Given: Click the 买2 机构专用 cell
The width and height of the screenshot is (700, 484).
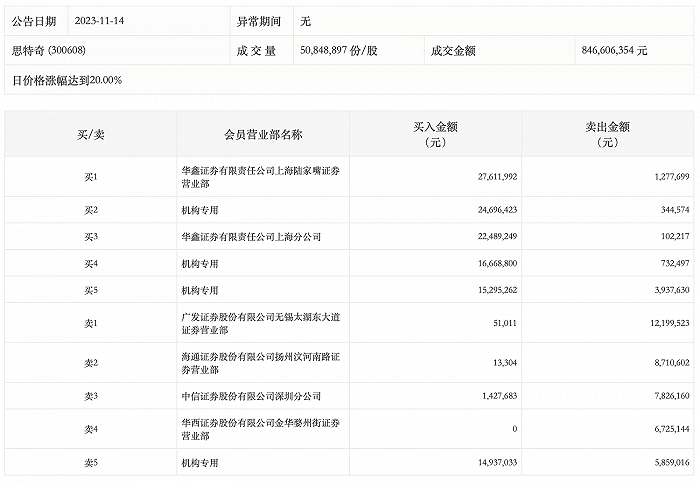Looking at the screenshot, I should [200, 211].
